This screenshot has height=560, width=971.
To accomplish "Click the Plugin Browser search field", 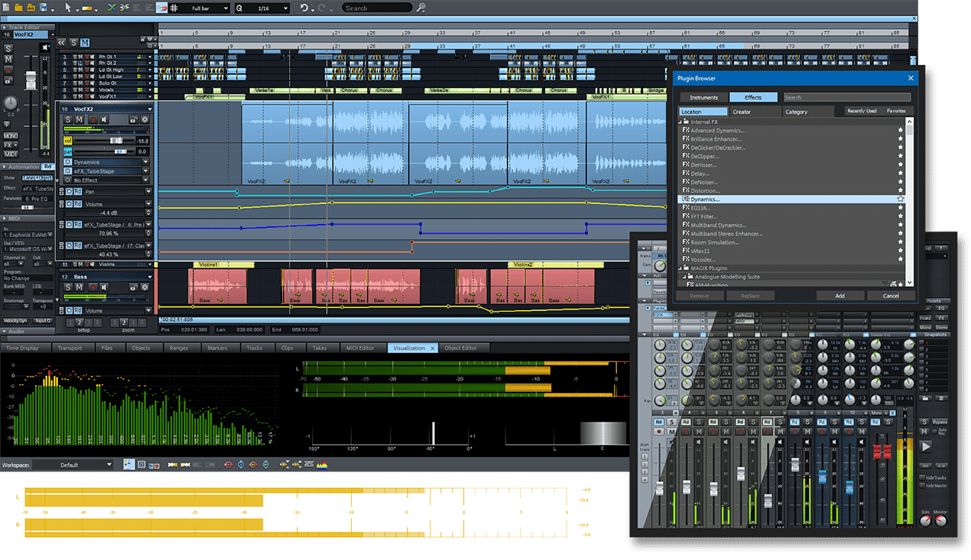I will pos(847,97).
